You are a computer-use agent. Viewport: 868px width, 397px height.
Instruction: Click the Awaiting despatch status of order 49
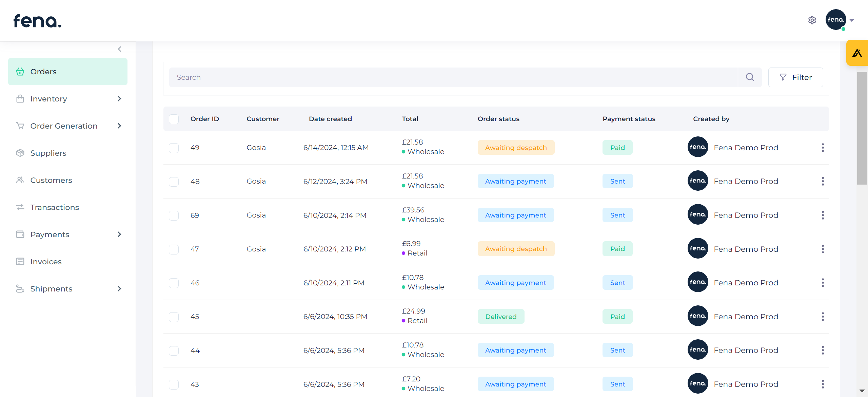tap(516, 148)
